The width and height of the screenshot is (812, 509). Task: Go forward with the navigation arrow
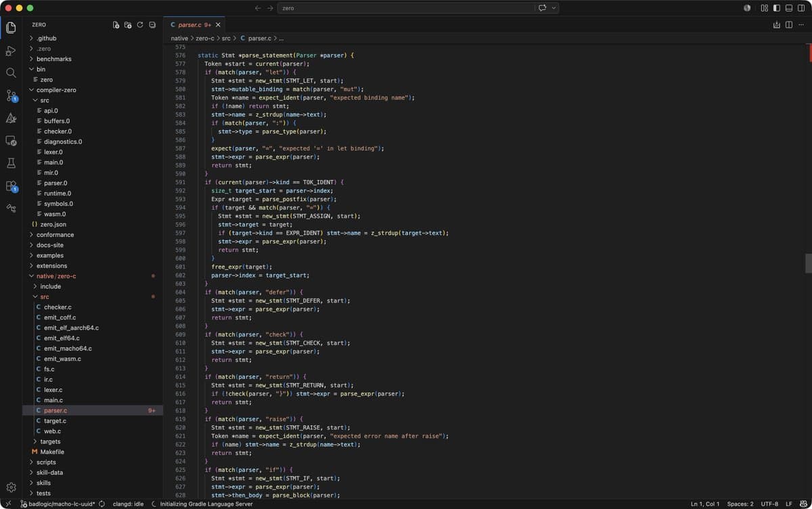click(271, 8)
